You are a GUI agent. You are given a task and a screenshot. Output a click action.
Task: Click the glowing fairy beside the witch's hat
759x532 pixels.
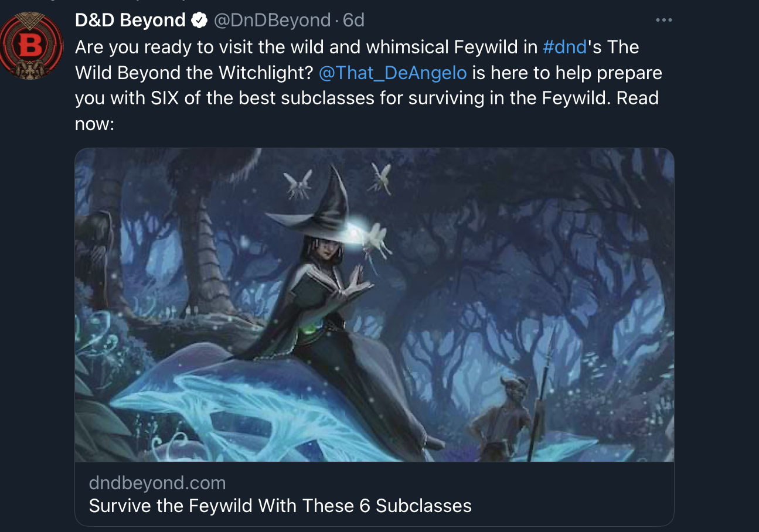pos(376,238)
